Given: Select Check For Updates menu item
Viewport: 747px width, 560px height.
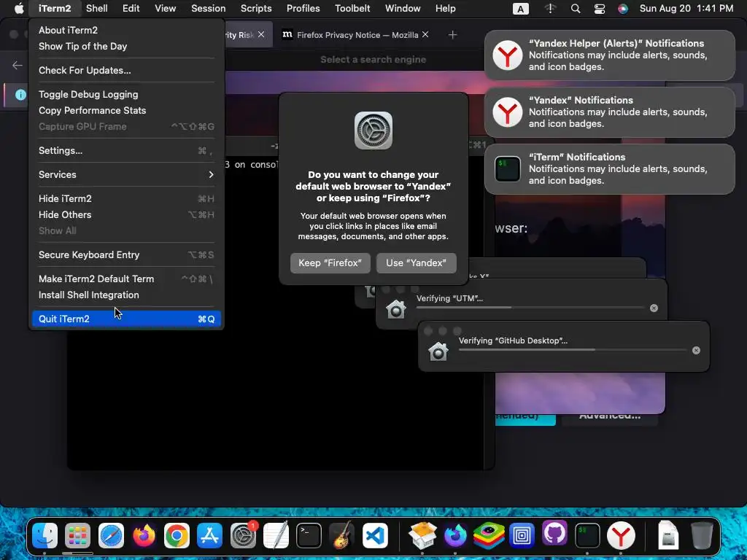Looking at the screenshot, I should pyautogui.click(x=126, y=71).
